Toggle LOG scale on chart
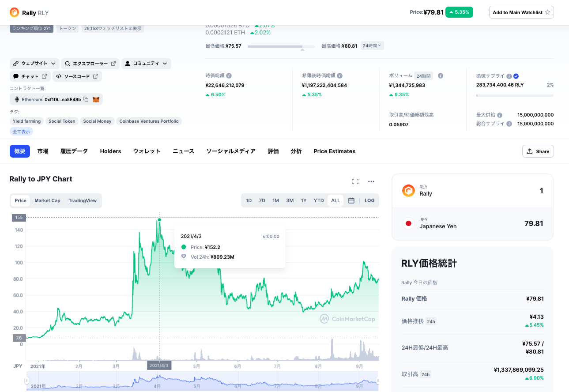 pyautogui.click(x=369, y=200)
